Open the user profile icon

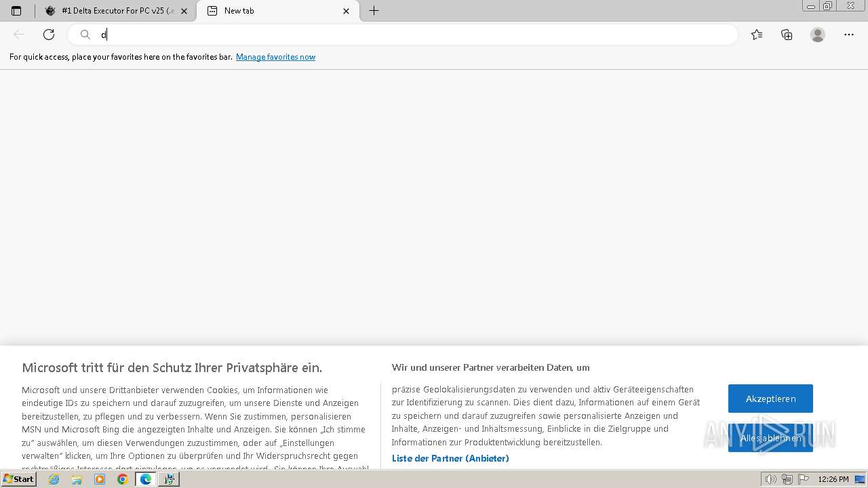[x=818, y=35]
